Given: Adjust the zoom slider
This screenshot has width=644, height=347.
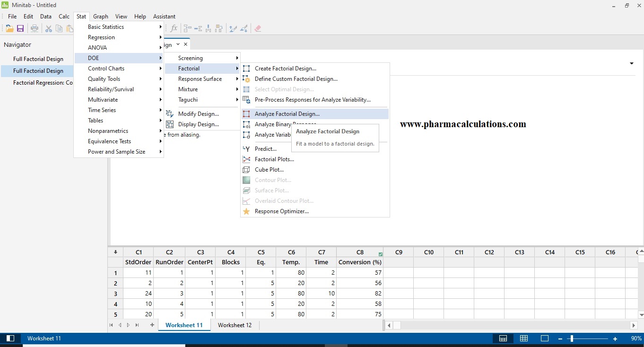Looking at the screenshot, I should point(571,338).
